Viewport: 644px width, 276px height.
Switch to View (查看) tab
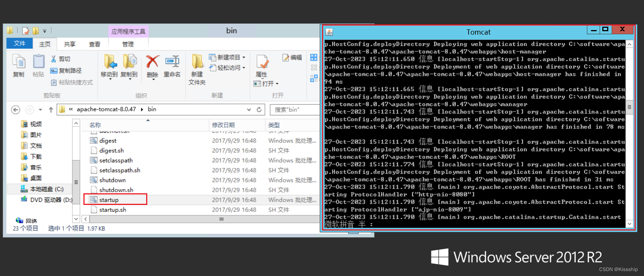[94, 44]
